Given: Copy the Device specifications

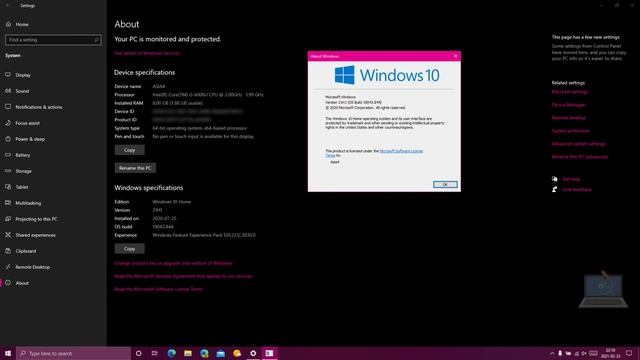Looking at the screenshot, I should click(129, 150).
